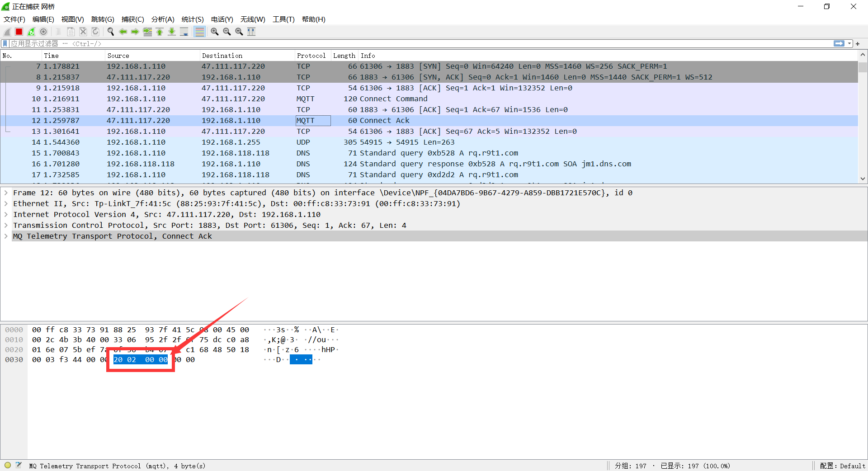Open the 文件(F) menu
The image size is (868, 471).
pyautogui.click(x=14, y=19)
